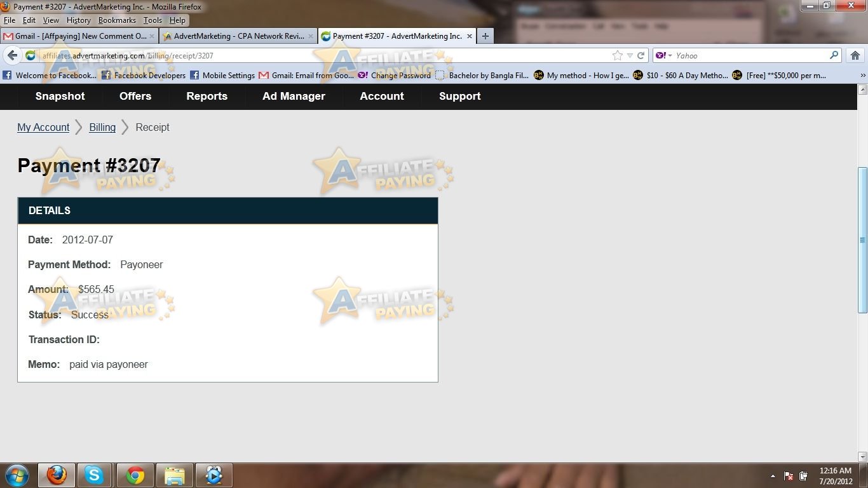The height and width of the screenshot is (488, 868).
Task: Click the date value 2012-07-07
Action: [x=88, y=240]
